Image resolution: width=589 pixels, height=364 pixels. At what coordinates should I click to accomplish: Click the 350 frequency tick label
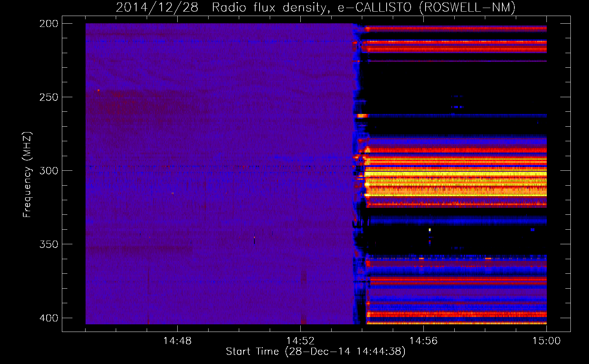pyautogui.click(x=49, y=244)
